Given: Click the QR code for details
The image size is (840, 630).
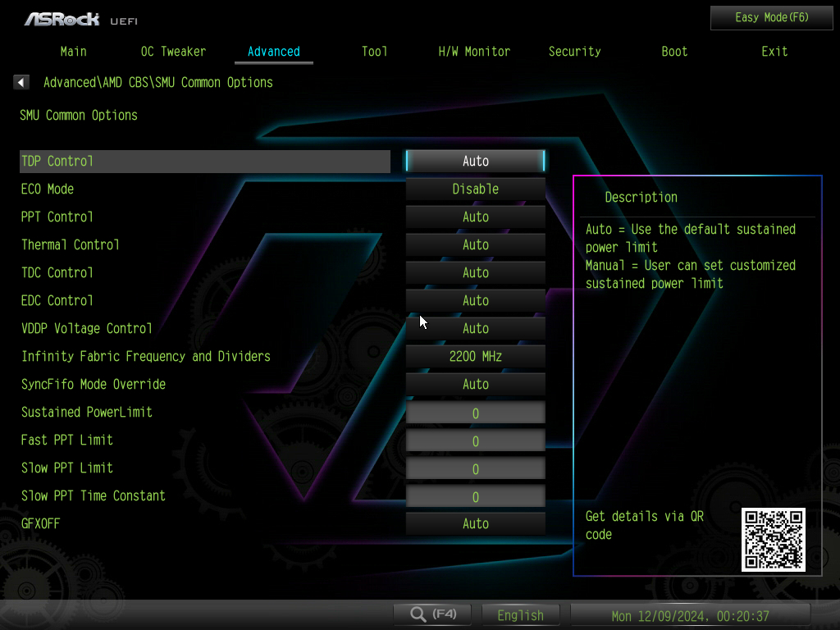Looking at the screenshot, I should click(773, 540).
